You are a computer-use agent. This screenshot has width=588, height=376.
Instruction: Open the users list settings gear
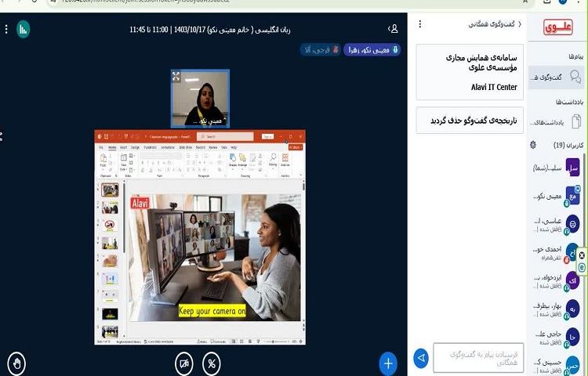pyautogui.click(x=533, y=145)
